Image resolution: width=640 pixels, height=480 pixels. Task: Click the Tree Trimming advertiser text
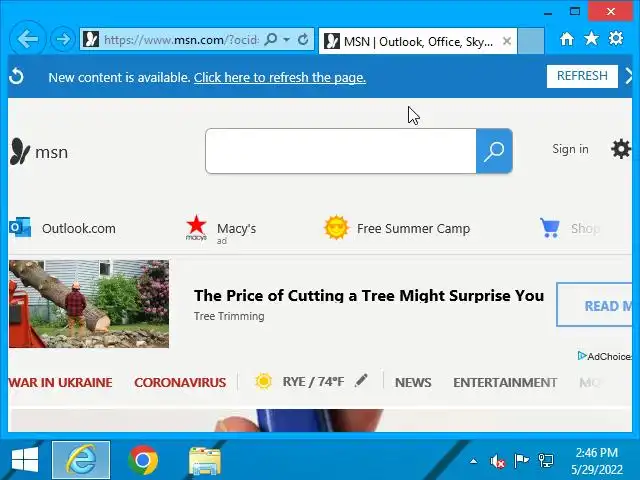click(229, 316)
